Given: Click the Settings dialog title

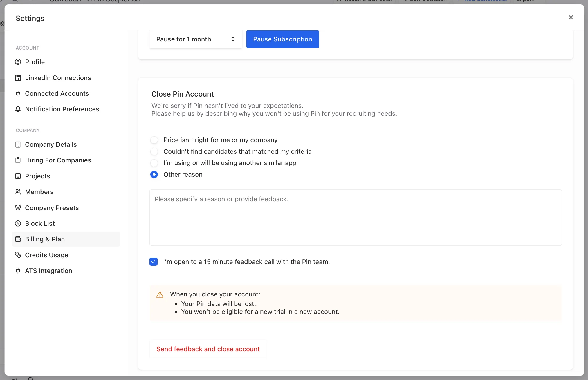Looking at the screenshot, I should [x=30, y=18].
